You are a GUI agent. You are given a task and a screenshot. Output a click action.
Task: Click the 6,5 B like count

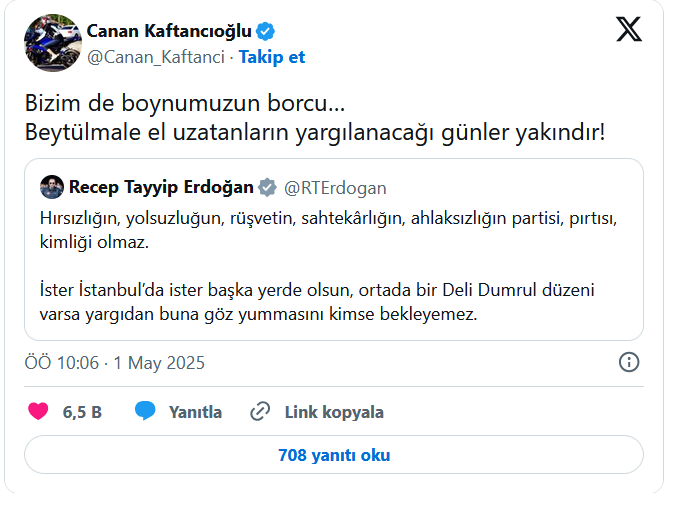(82, 412)
